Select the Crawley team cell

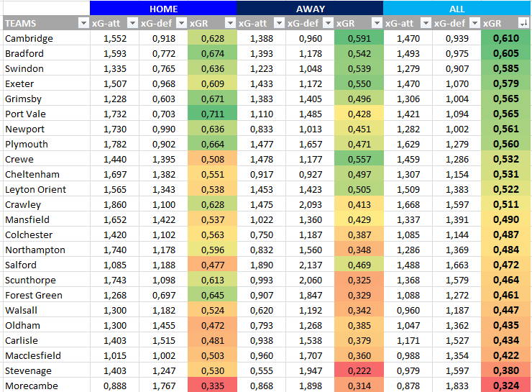pyautogui.click(x=46, y=204)
